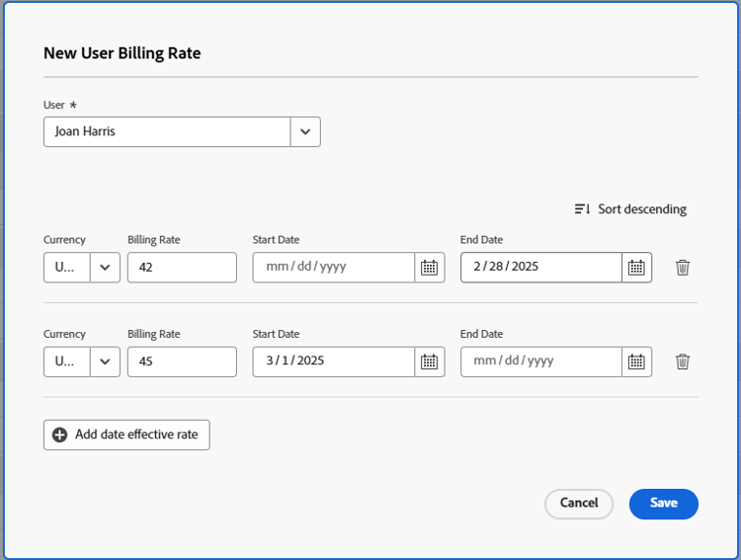Open calendar beside the 3/1/2025 Start Date
The height and width of the screenshot is (560, 741).
(x=429, y=361)
